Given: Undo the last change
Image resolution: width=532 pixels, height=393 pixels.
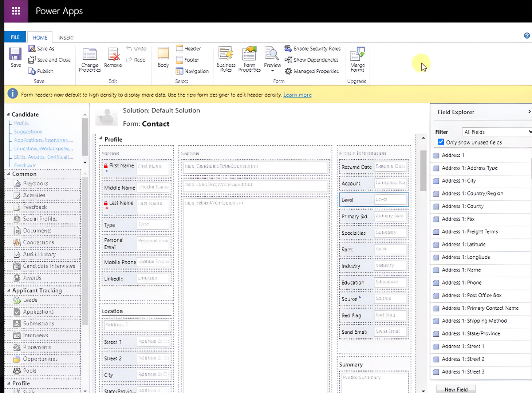Looking at the screenshot, I should [x=136, y=48].
